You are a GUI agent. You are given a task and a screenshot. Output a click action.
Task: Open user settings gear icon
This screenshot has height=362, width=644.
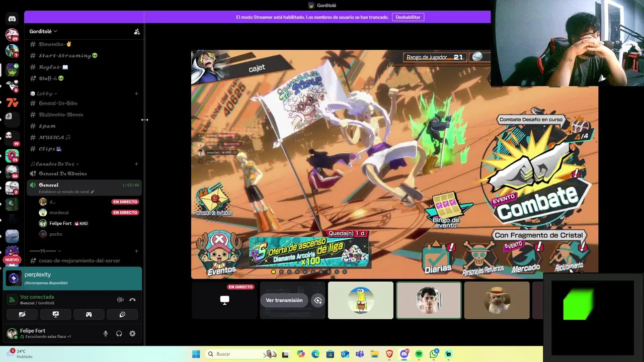click(132, 333)
